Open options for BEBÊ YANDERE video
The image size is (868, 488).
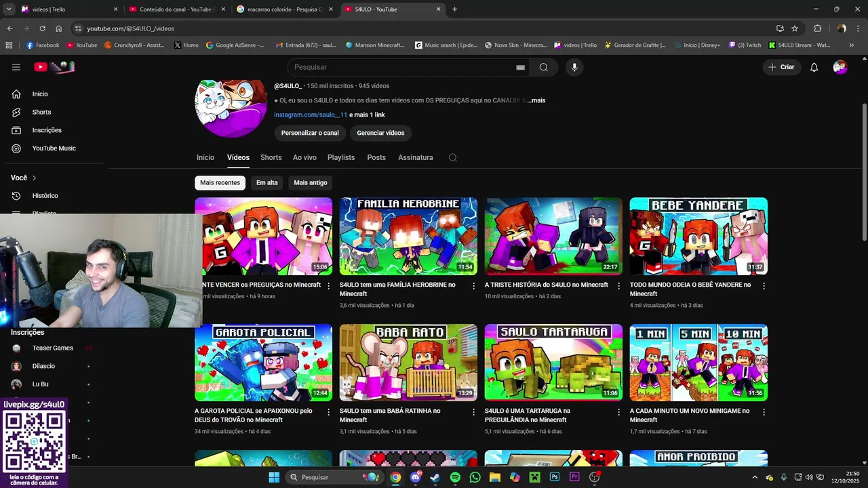click(x=764, y=286)
